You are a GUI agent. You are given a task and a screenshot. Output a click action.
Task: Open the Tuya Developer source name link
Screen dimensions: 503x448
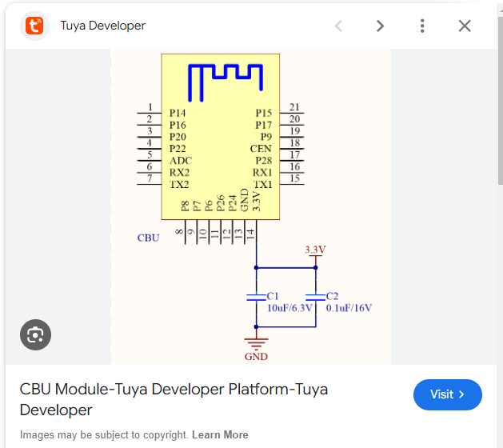tap(103, 26)
